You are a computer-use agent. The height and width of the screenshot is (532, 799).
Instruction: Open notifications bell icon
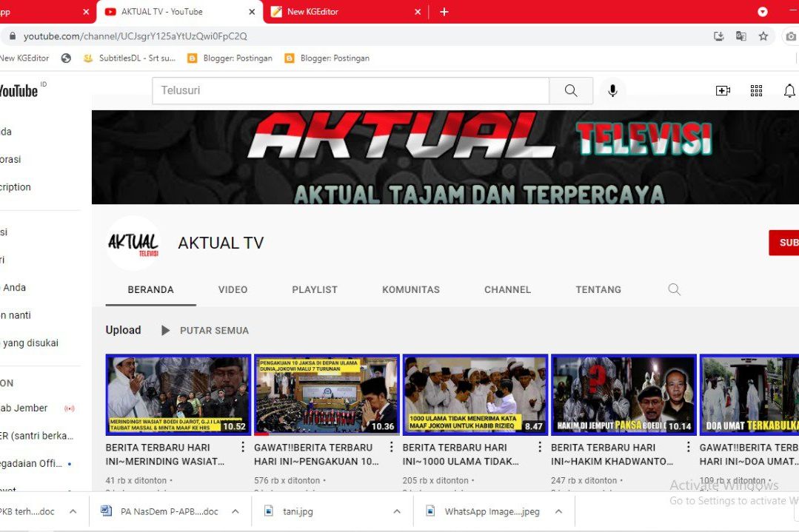[789, 90]
